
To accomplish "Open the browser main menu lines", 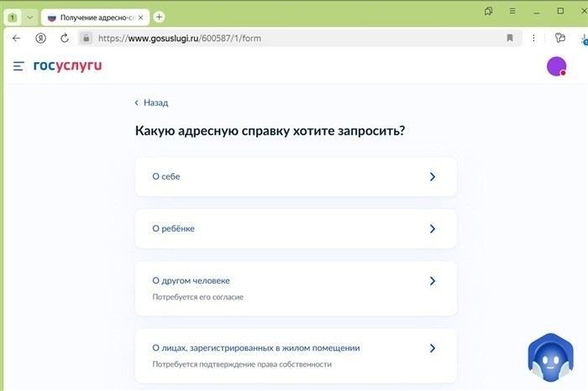I will tap(512, 11).
